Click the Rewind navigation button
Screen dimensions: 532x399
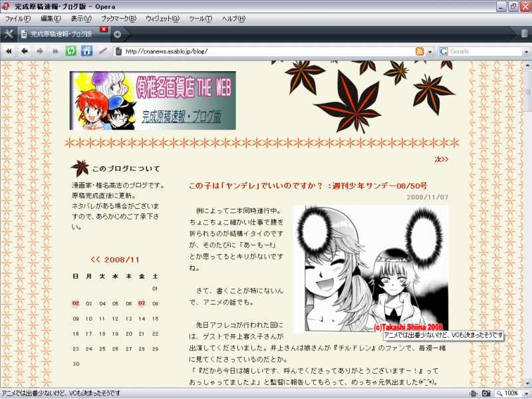pos(9,51)
